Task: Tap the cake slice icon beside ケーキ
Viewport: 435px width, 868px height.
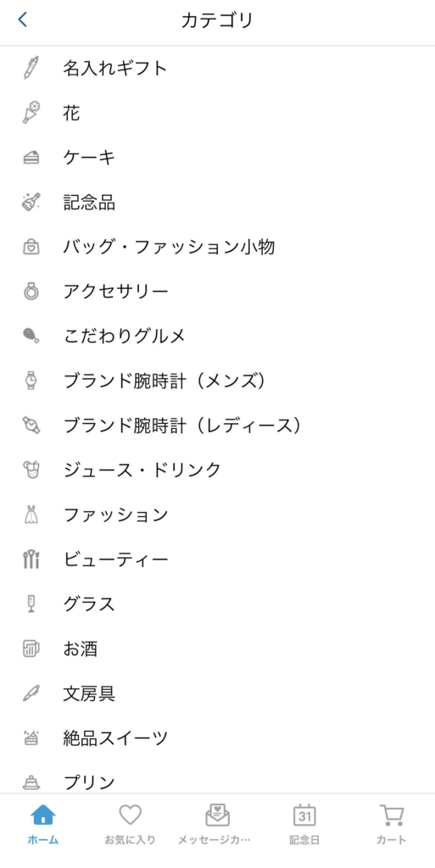Action: tap(31, 159)
